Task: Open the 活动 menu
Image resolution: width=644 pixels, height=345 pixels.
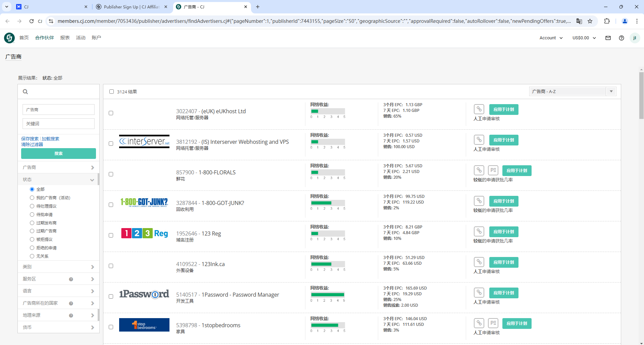Action: tap(81, 38)
